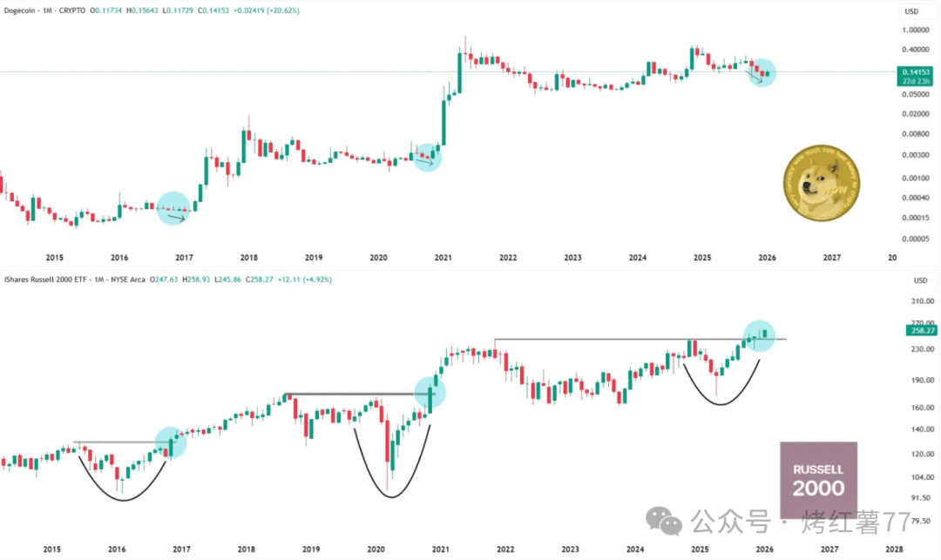941x560 pixels.
Task: Click the 1.00000 tick on Dogecoin price axis
Action: coord(915,30)
